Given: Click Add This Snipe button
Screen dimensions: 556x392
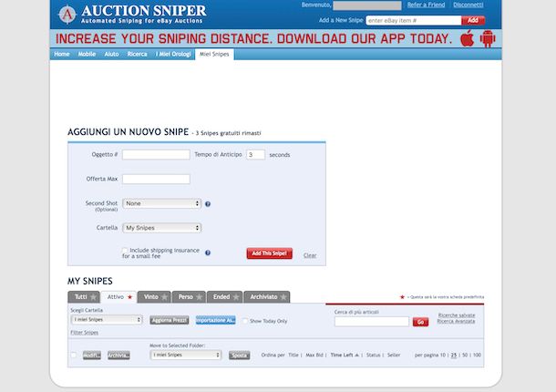Looking at the screenshot, I should 270,253.
